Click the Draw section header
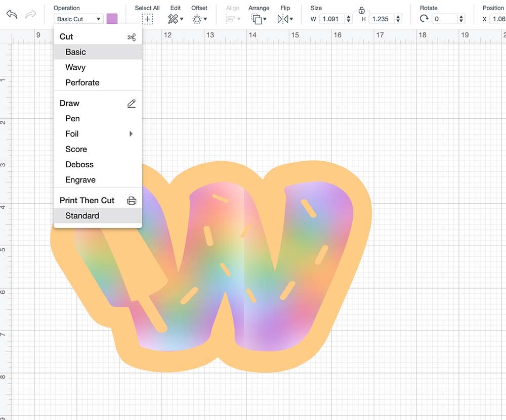The width and height of the screenshot is (506, 420). (x=69, y=103)
